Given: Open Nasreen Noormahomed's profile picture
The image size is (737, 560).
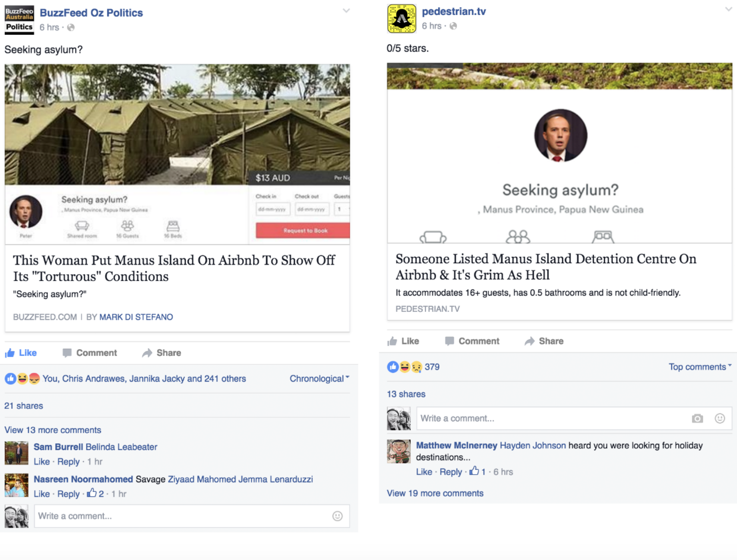Looking at the screenshot, I should pos(16,485).
